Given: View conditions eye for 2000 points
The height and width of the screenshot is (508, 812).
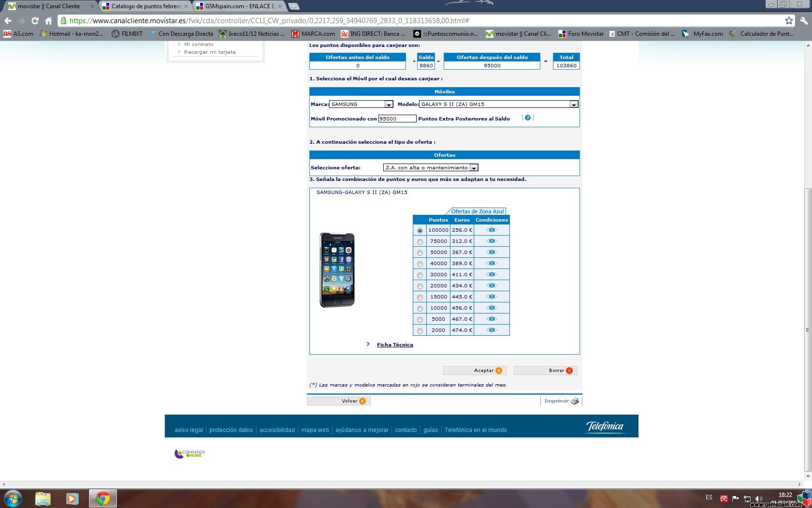Looking at the screenshot, I should coord(492,330).
